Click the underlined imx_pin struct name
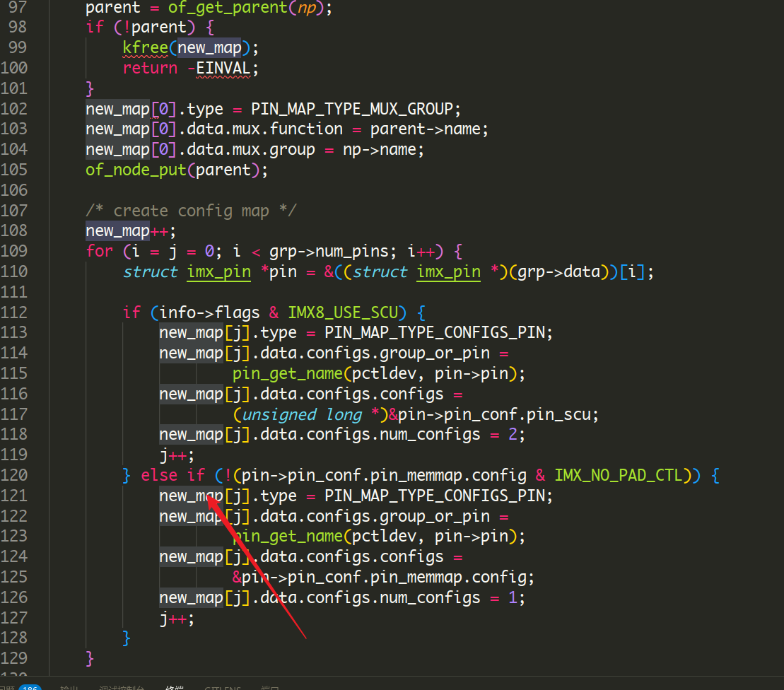The width and height of the screenshot is (784, 690). pos(218,271)
